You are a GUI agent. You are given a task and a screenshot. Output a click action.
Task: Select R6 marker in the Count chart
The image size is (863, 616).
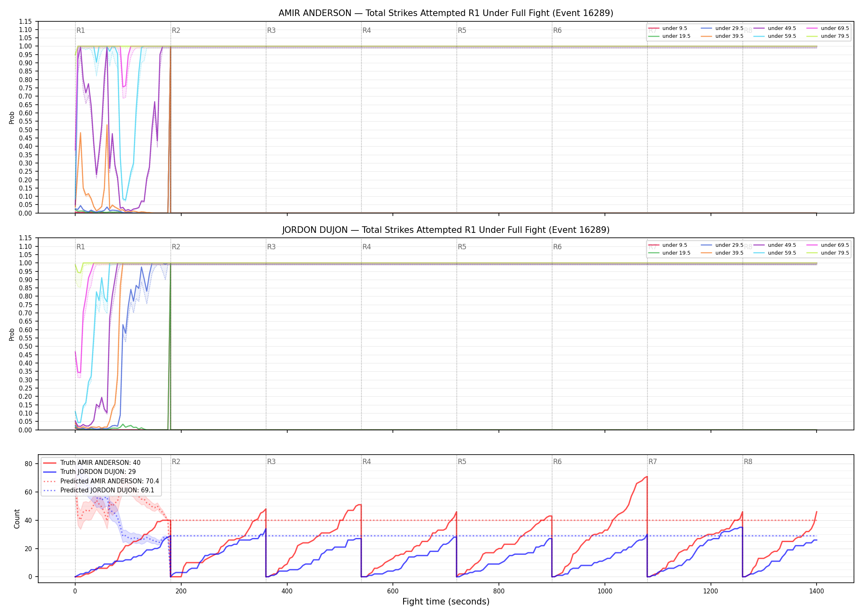pos(557,462)
